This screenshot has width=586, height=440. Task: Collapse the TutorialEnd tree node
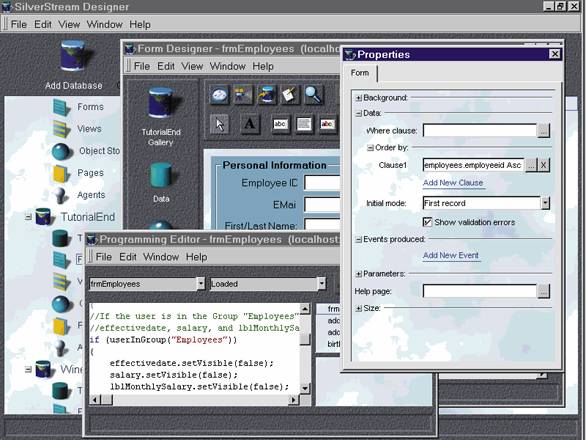[28, 217]
